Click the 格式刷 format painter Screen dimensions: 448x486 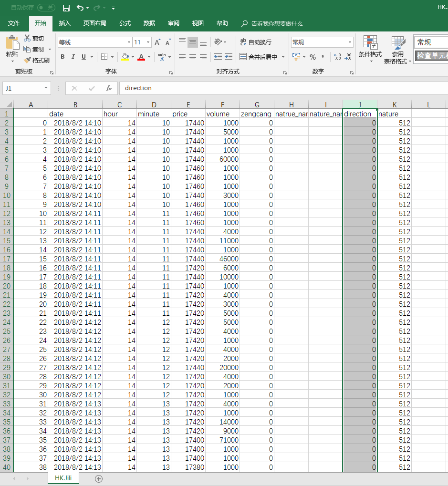pyautogui.click(x=37, y=60)
